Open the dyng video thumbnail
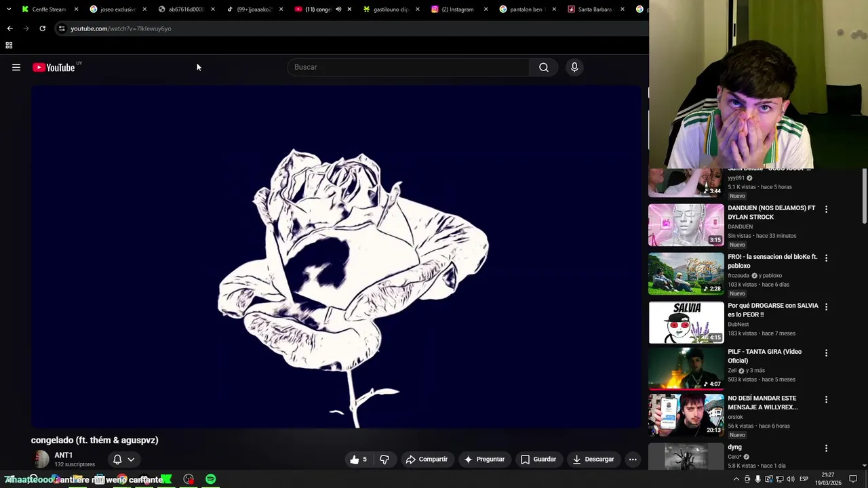868x488 pixels. pyautogui.click(x=686, y=457)
